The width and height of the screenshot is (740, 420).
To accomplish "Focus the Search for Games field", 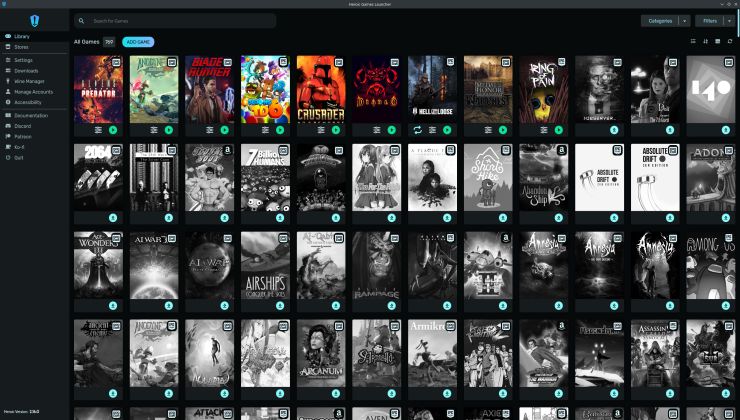I will (180, 20).
